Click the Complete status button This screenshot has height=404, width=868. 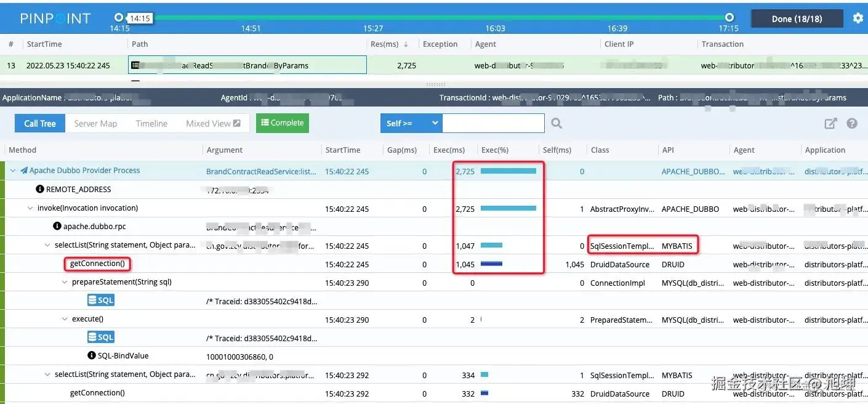[x=283, y=123]
